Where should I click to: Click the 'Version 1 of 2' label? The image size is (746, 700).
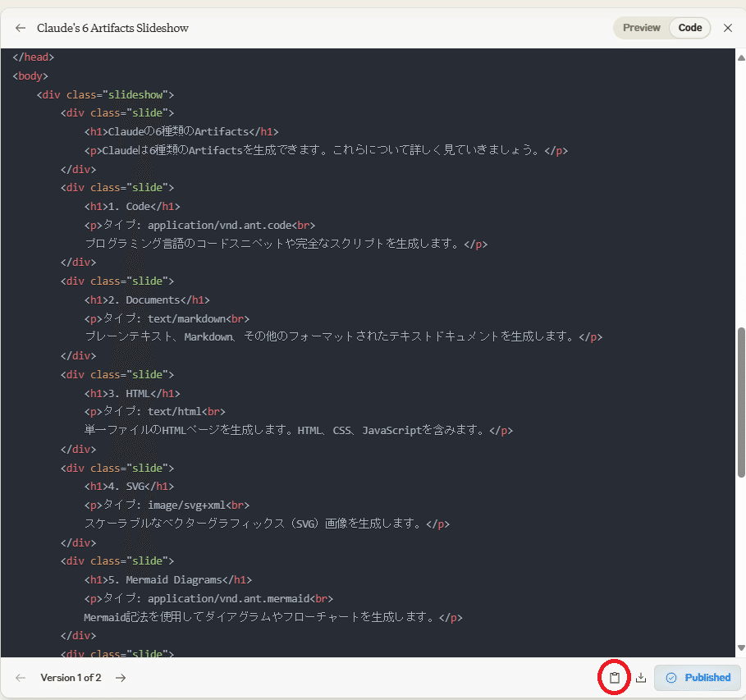(71, 678)
